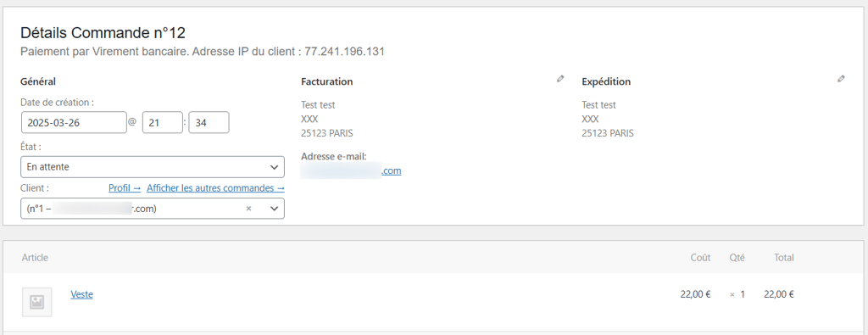This screenshot has height=335, width=868.
Task: Expand the Client selection dropdown
Action: (x=153, y=209)
